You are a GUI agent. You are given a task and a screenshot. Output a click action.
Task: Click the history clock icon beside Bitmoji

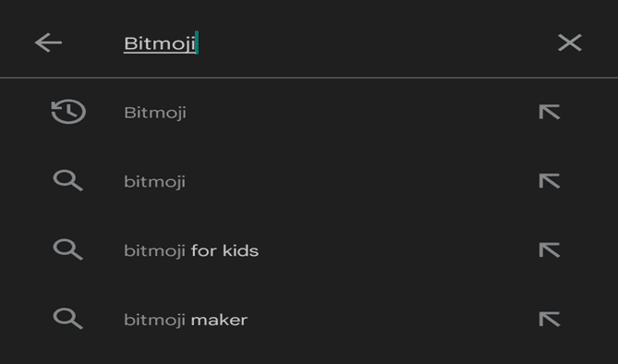point(68,112)
